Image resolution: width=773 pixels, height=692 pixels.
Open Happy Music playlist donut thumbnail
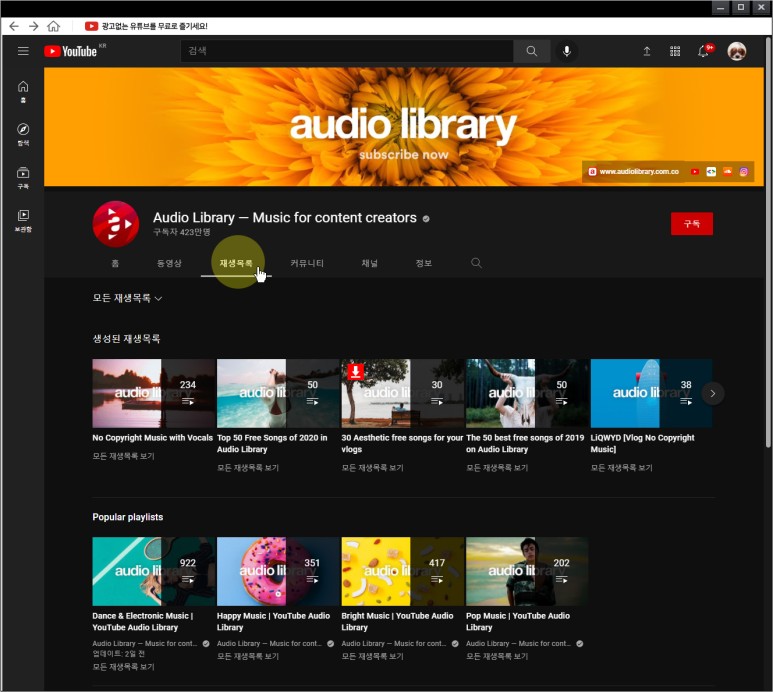[278, 571]
